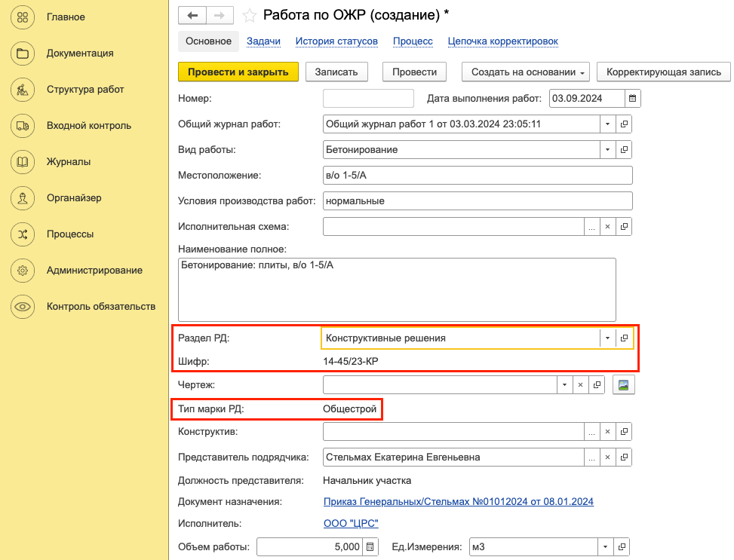Expand the Ед.Измерения dropdown

coord(606,546)
